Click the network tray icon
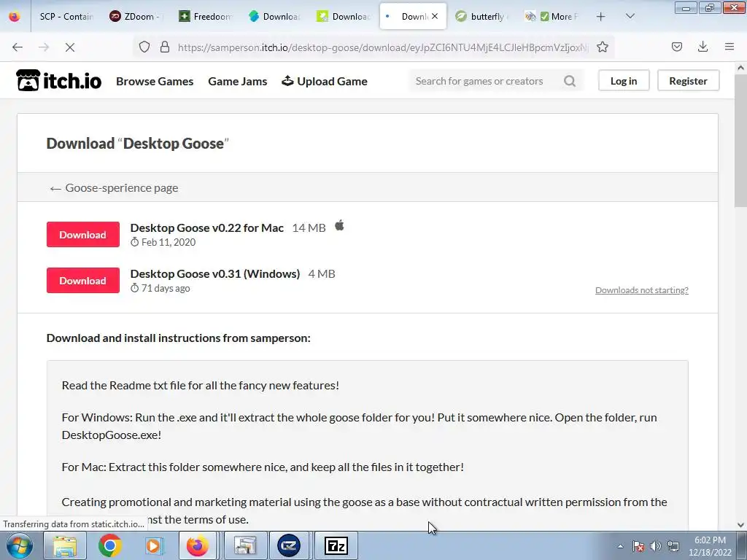Viewport: 747px width, 560px height. coord(673,546)
